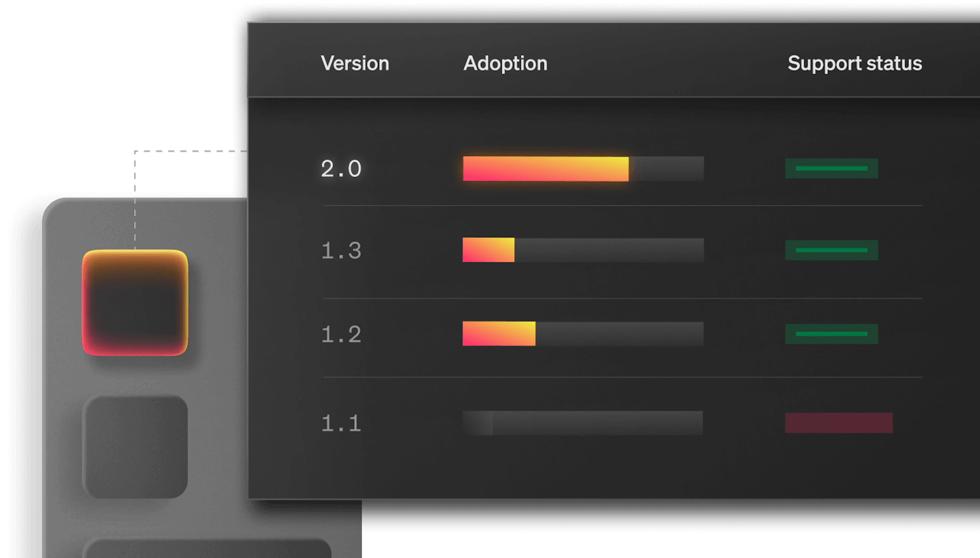The width and height of the screenshot is (980, 558).
Task: Click the Adoption column header
Action: click(505, 63)
